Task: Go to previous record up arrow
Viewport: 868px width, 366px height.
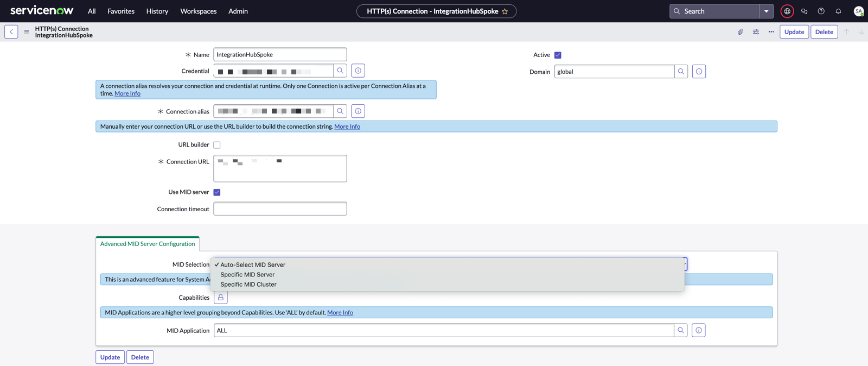Action: coord(846,32)
